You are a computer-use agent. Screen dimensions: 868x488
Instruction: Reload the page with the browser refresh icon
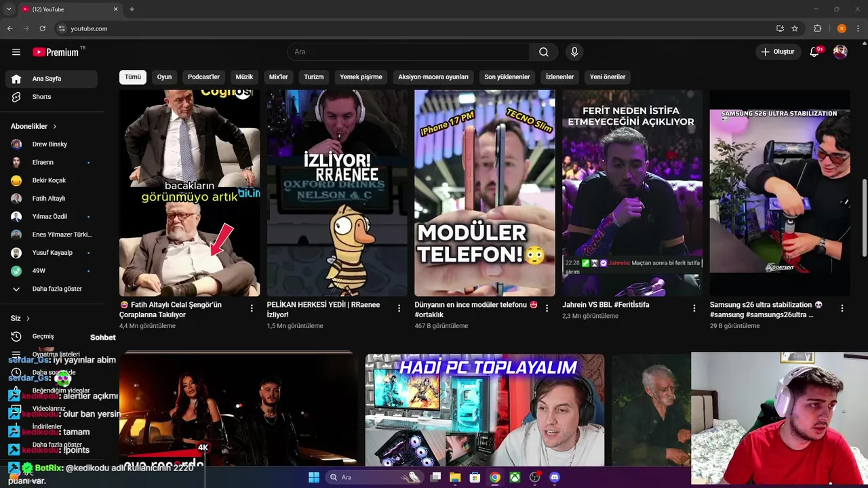coord(42,28)
